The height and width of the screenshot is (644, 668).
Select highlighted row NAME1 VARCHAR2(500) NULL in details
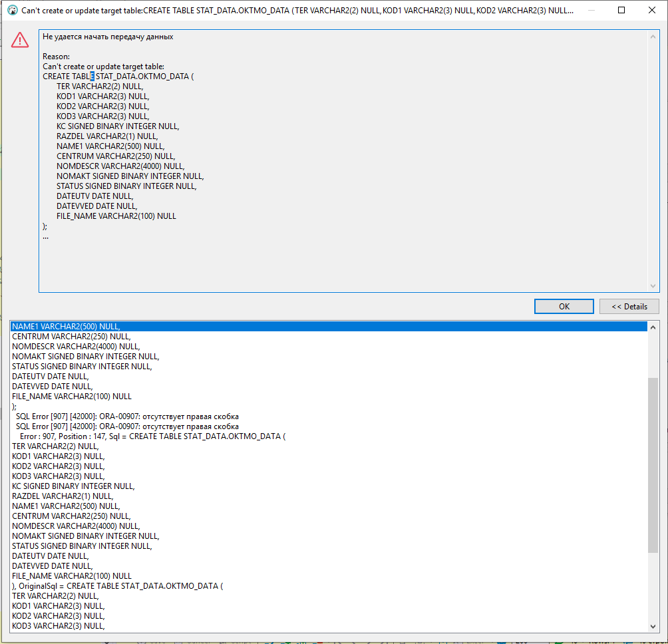pyautogui.click(x=329, y=326)
